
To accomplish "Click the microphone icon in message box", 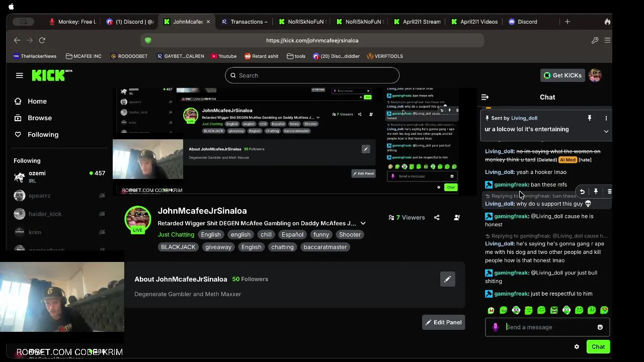I will coord(496,327).
